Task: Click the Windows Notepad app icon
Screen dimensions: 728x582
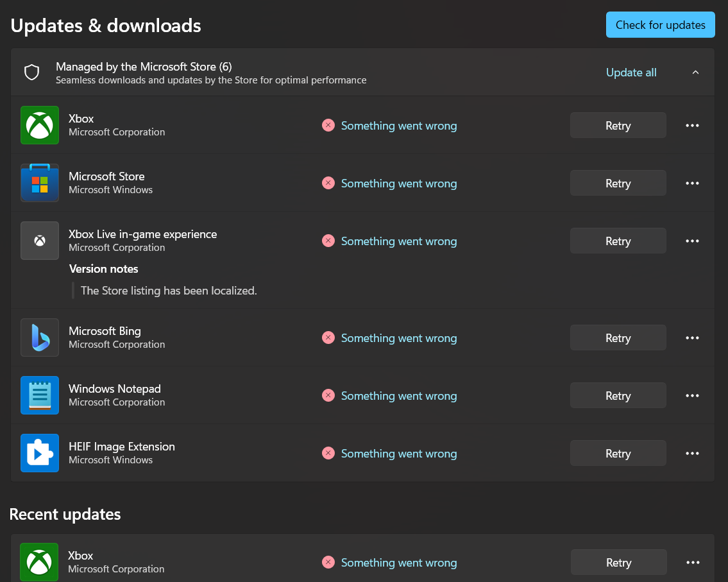Action: [40, 395]
